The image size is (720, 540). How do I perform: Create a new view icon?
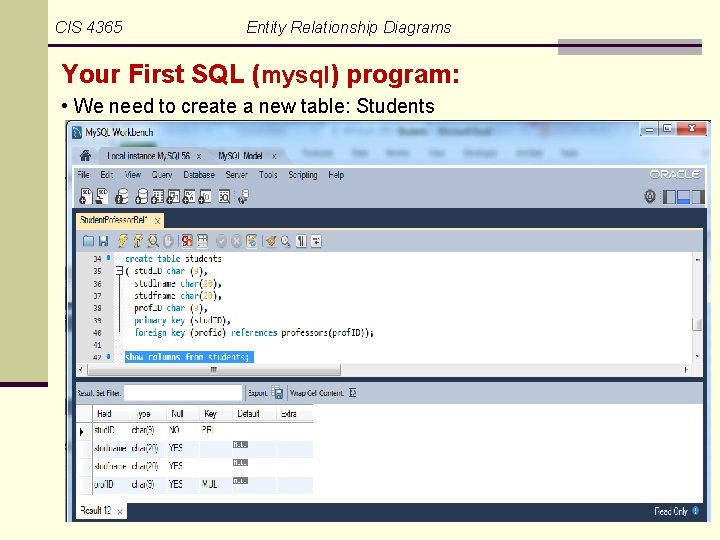pos(173,196)
